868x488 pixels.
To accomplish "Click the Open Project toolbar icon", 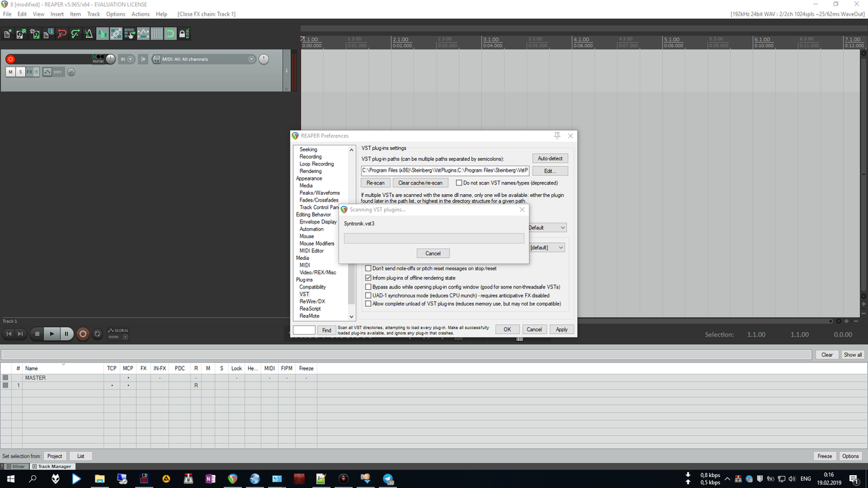I will pos(21,33).
